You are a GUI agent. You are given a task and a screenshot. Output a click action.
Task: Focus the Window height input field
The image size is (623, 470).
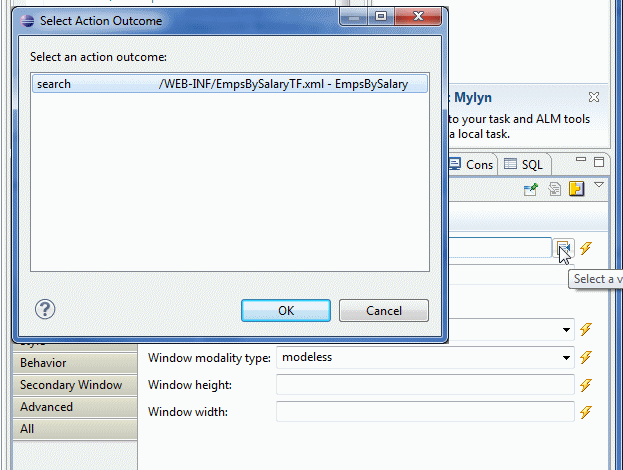click(x=425, y=385)
